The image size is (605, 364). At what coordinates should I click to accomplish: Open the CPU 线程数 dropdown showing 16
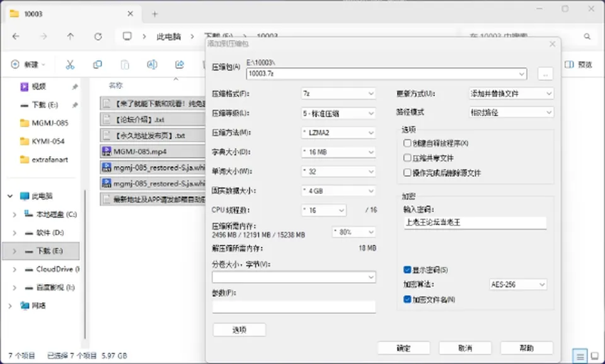click(323, 210)
